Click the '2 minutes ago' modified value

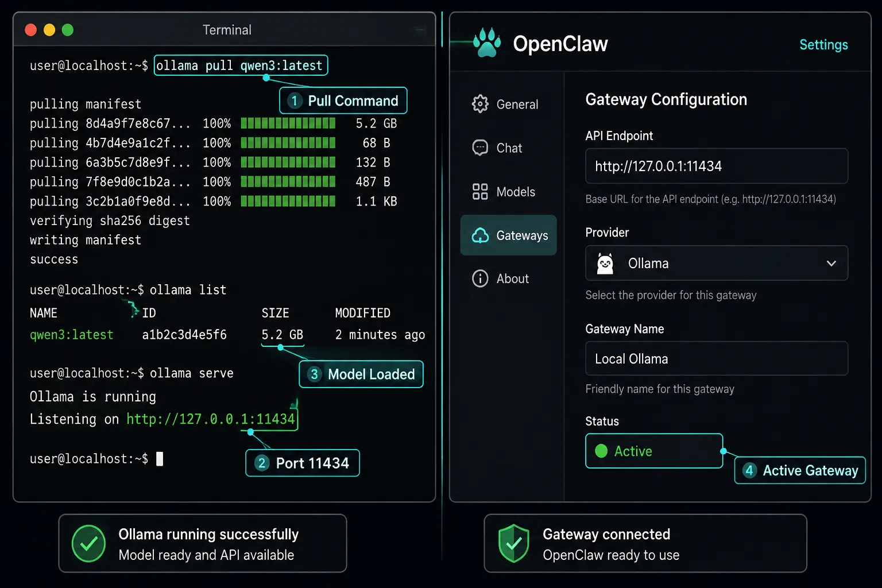(x=380, y=335)
